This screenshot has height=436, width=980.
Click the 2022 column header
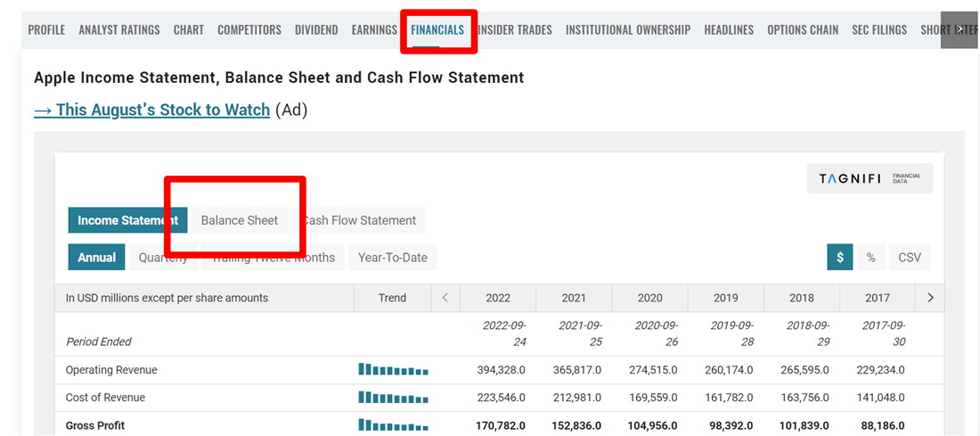498,298
